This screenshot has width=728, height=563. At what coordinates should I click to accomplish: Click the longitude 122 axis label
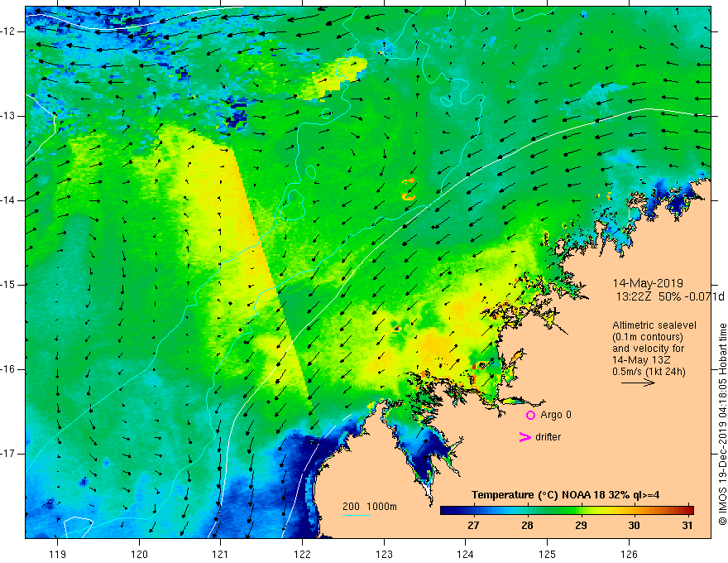(302, 554)
